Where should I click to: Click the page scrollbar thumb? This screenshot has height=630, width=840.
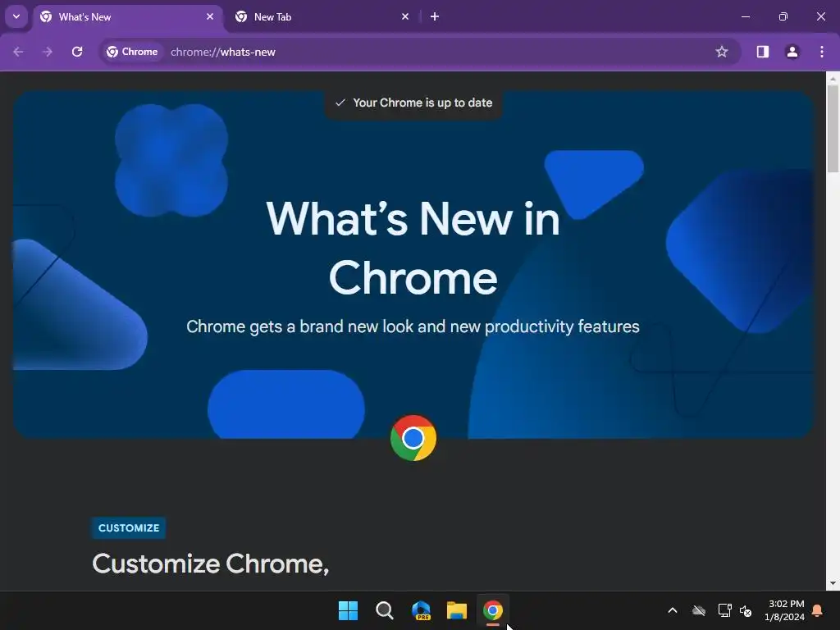(x=833, y=129)
